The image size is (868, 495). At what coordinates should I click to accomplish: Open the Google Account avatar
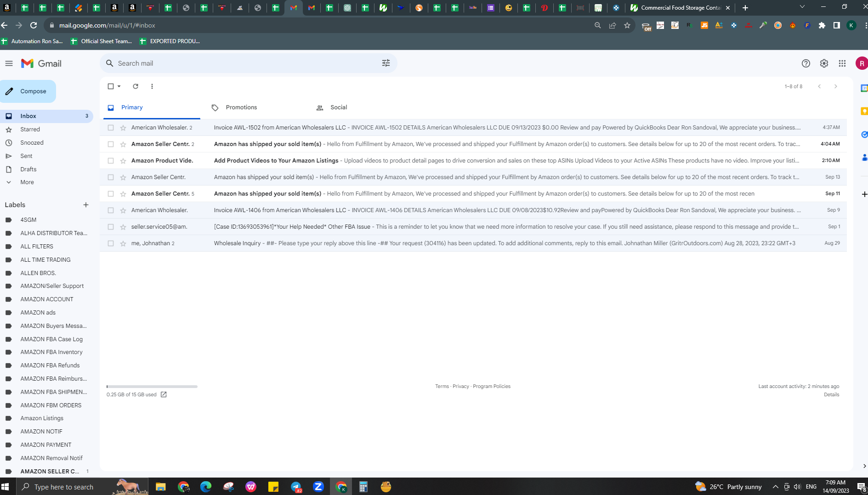tap(862, 63)
